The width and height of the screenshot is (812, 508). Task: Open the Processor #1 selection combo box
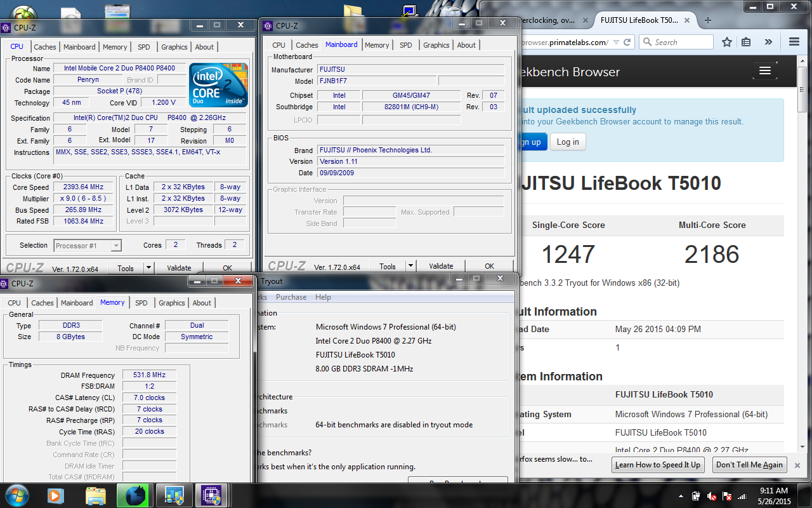pyautogui.click(x=88, y=246)
